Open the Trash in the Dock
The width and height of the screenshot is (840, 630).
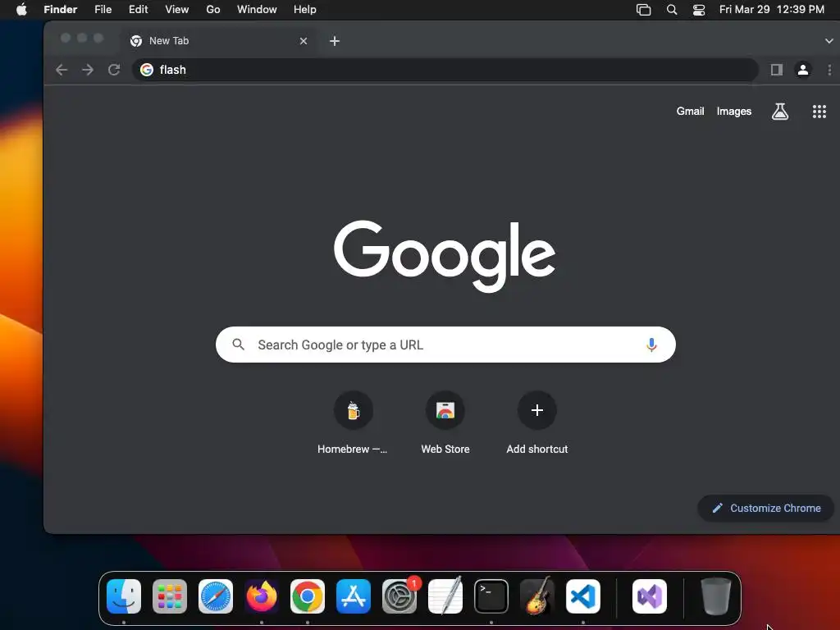(x=715, y=596)
